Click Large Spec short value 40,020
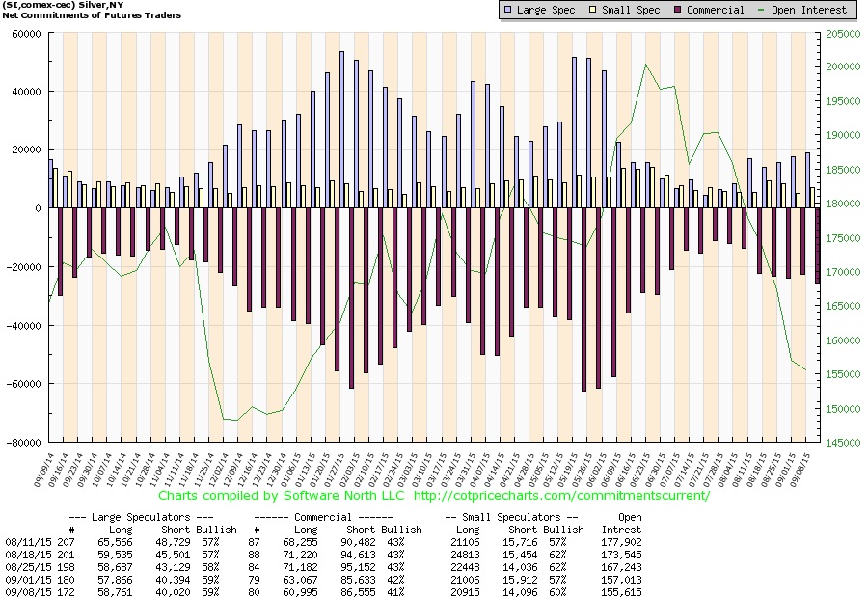Viewport: 868px width, 598px height. pos(173,592)
